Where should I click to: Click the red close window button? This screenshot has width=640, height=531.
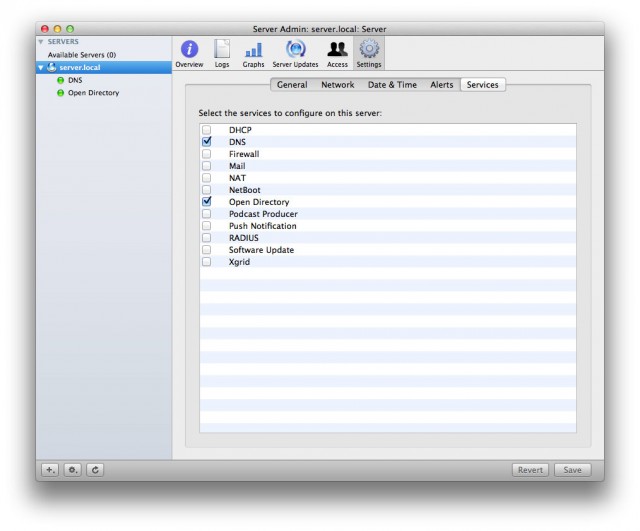(44, 29)
